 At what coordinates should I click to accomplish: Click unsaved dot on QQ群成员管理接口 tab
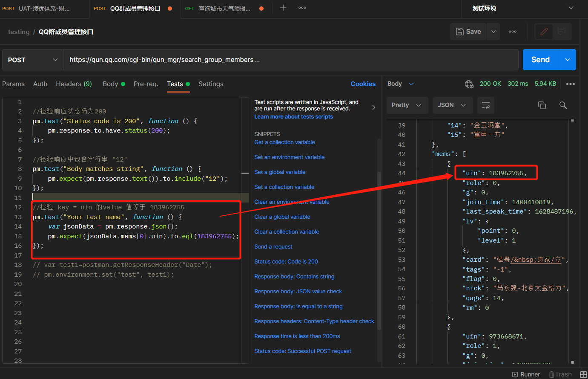tap(170, 9)
